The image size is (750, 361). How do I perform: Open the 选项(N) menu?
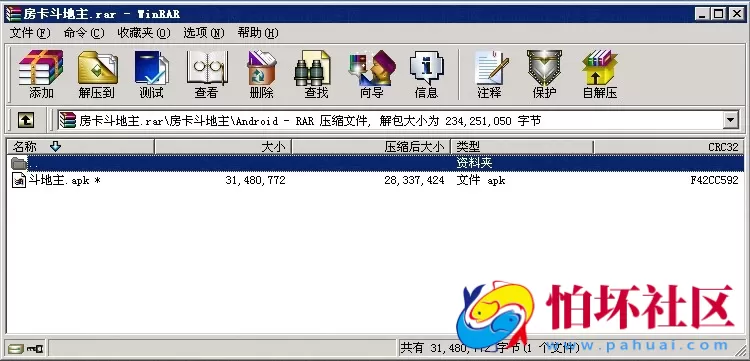tap(204, 33)
